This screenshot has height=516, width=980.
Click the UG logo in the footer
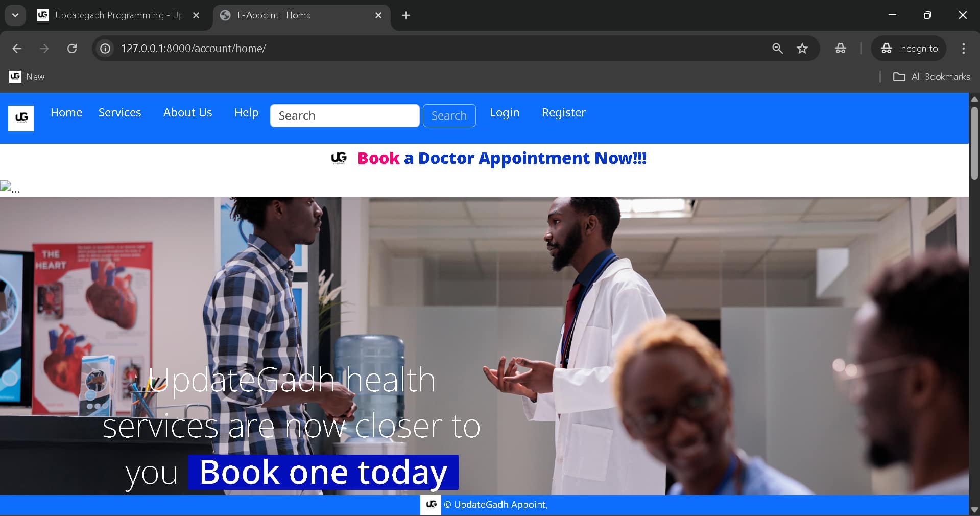coord(430,505)
